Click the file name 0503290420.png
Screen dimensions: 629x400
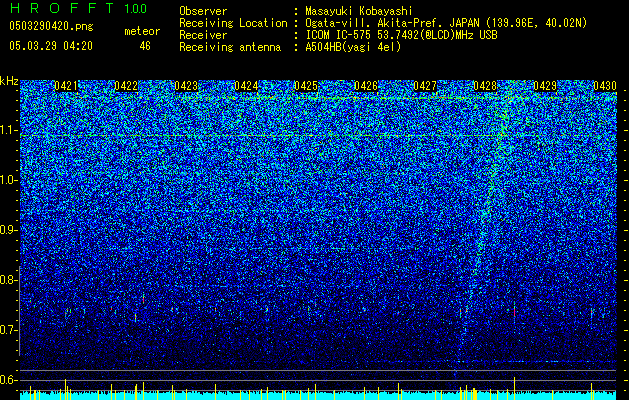point(51,26)
